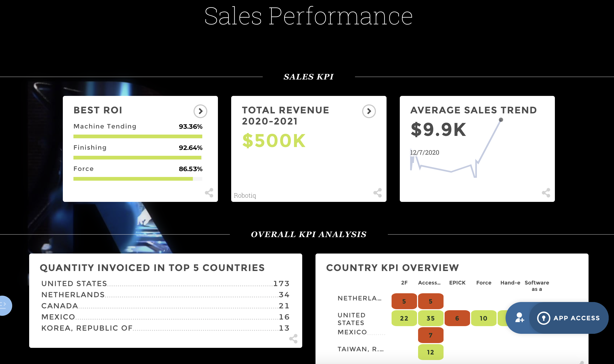Share the Average Sales Trend card
Viewport: 614px width, 364px height.
(x=546, y=193)
